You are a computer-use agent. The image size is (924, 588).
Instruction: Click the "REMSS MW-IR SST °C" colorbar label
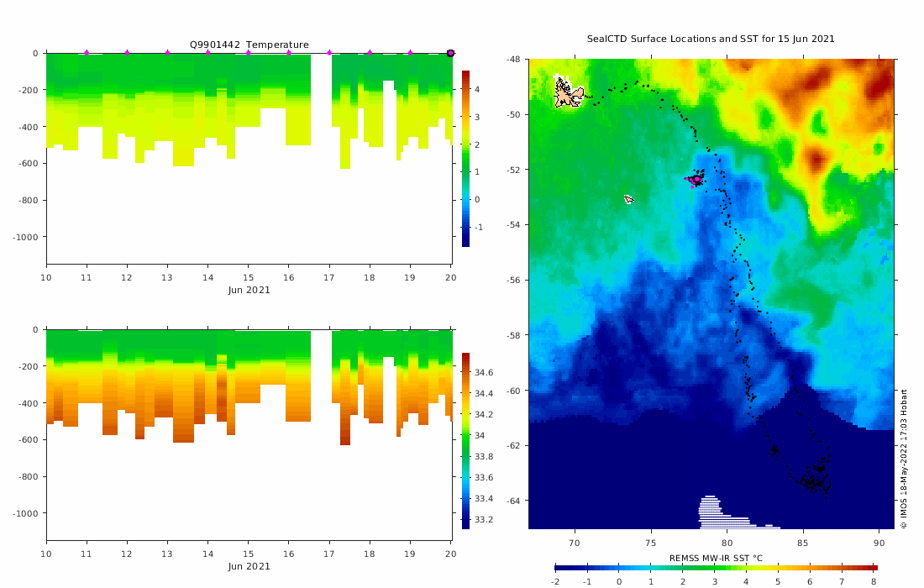pyautogui.click(x=716, y=558)
